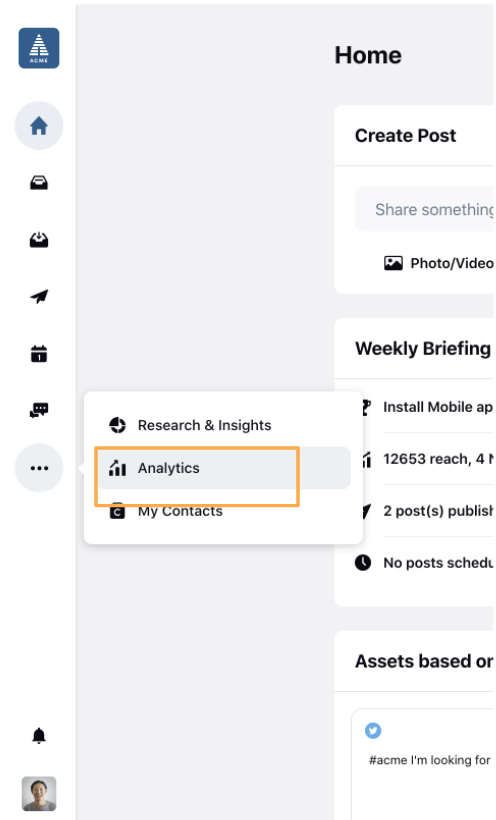Click the Twitter bird icon on asset card

[x=373, y=730]
